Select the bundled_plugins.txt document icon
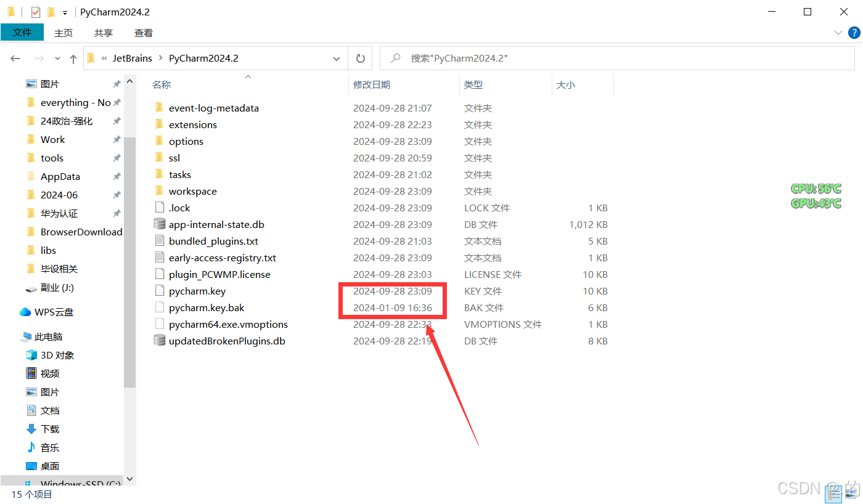 point(159,241)
